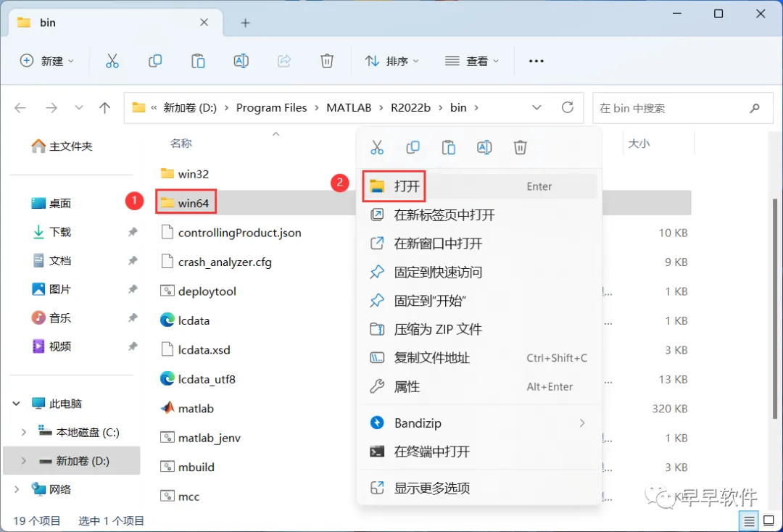Click Copy icon in the context menu
Viewport: 783px width, 532px height.
[x=413, y=147]
